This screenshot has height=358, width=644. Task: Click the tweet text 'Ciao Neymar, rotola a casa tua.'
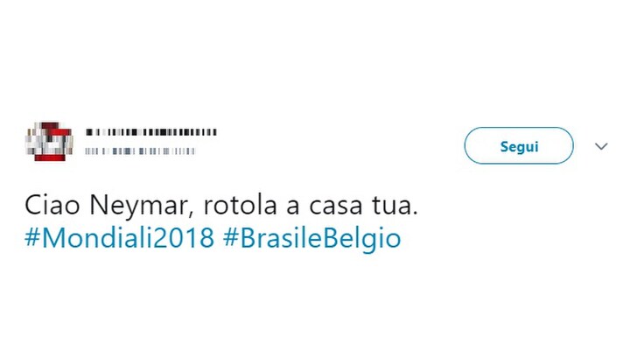point(221,206)
